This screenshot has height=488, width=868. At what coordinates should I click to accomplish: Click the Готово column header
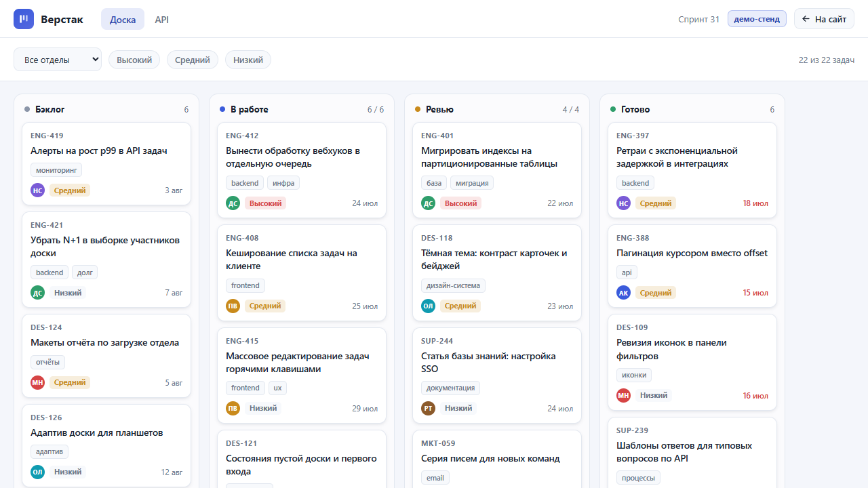[x=692, y=109]
